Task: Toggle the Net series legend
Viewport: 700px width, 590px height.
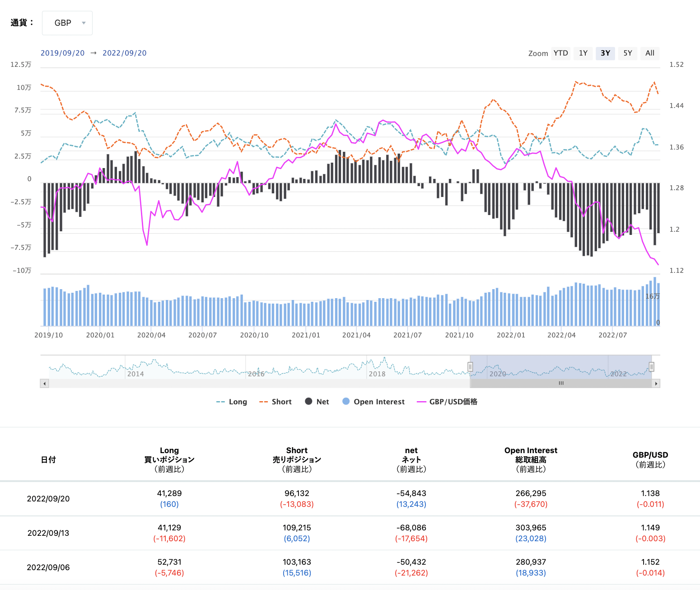Action: coord(317,402)
